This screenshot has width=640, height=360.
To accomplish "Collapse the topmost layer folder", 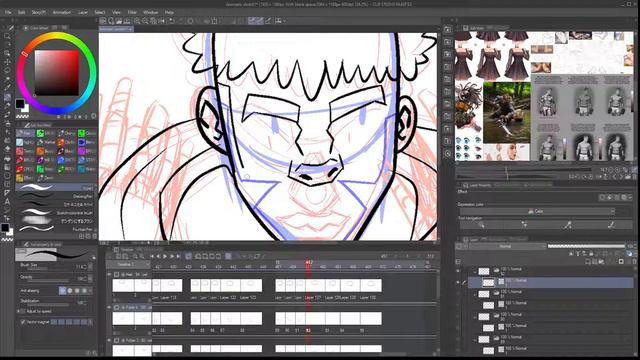I will pos(475,271).
